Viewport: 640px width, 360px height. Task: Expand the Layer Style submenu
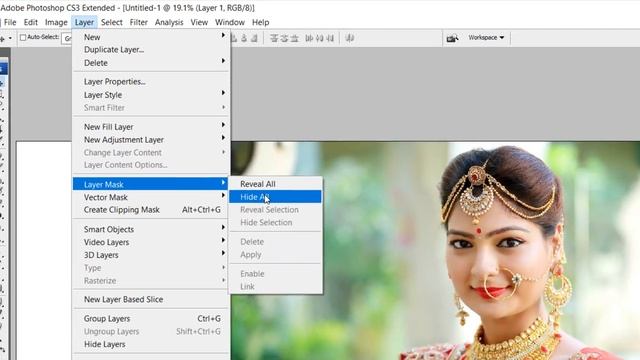pyautogui.click(x=151, y=95)
